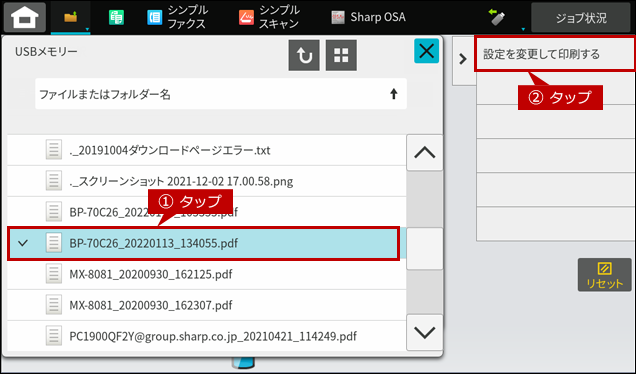636x374 pixels.
Task: Open シンプルファクス mode
Action: tap(178, 17)
